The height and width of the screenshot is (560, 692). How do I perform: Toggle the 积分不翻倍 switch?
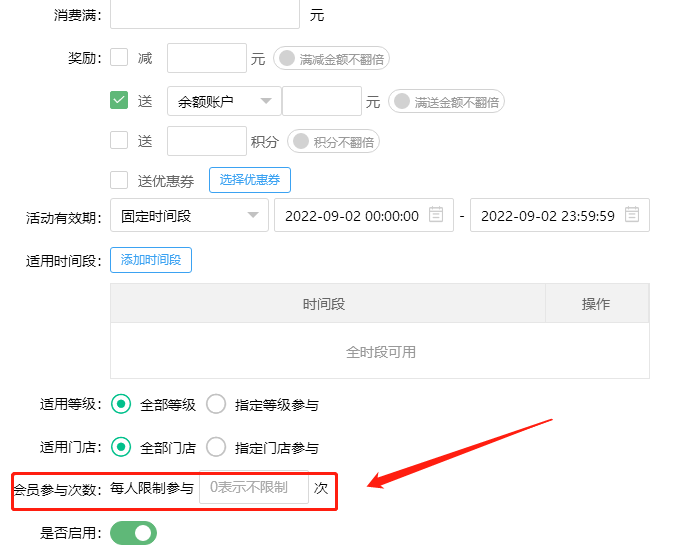click(333, 141)
